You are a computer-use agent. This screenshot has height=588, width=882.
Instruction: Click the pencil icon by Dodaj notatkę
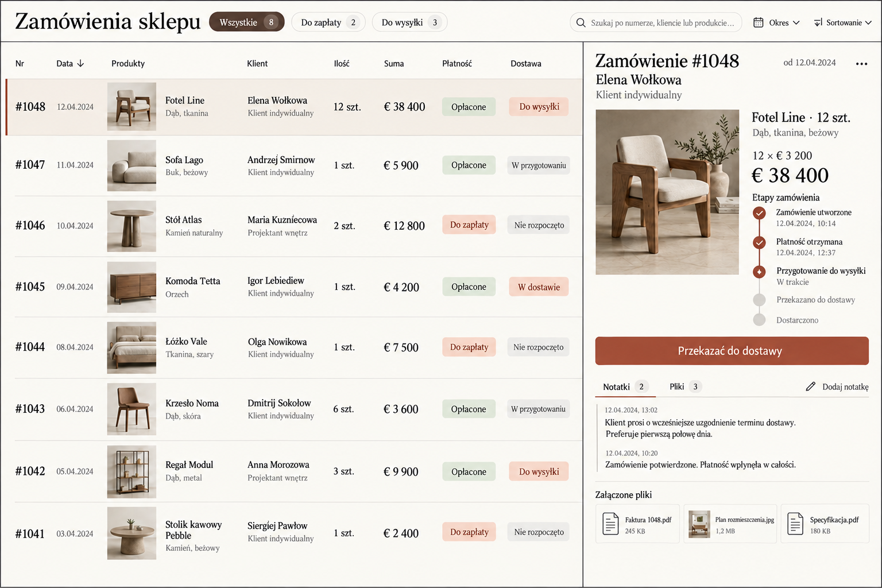coord(810,386)
